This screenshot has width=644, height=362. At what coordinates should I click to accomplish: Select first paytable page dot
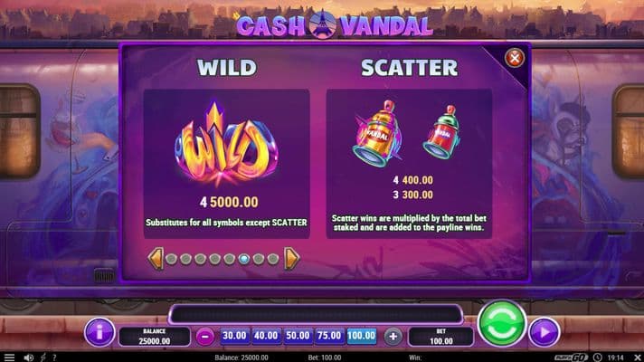171,259
